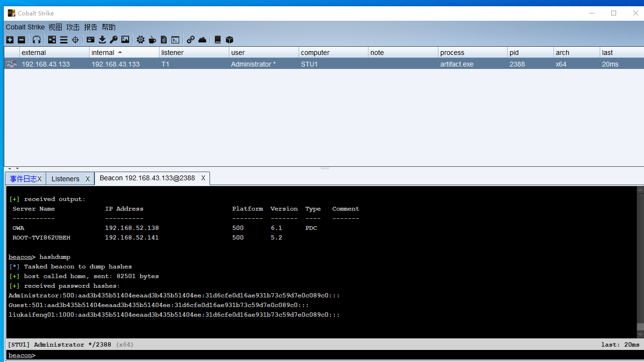Open the 帮助 menu
Viewport: 644px width, 362px height.
[108, 27]
